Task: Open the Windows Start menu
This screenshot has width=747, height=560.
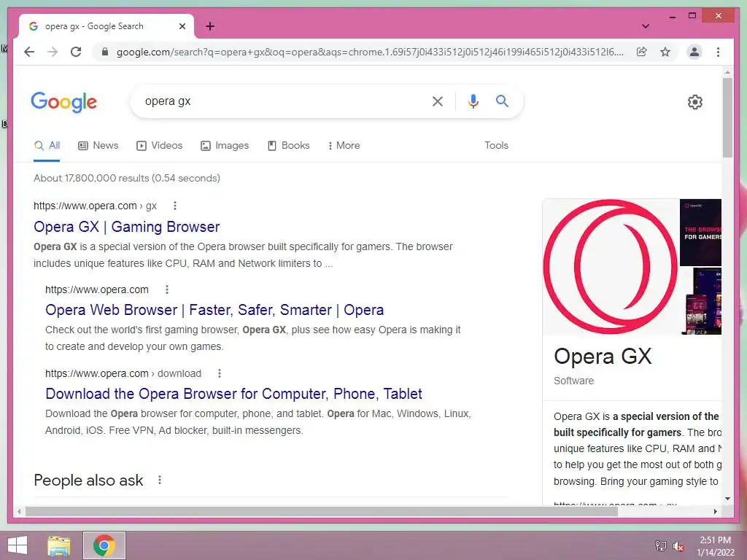Action: (x=18, y=545)
